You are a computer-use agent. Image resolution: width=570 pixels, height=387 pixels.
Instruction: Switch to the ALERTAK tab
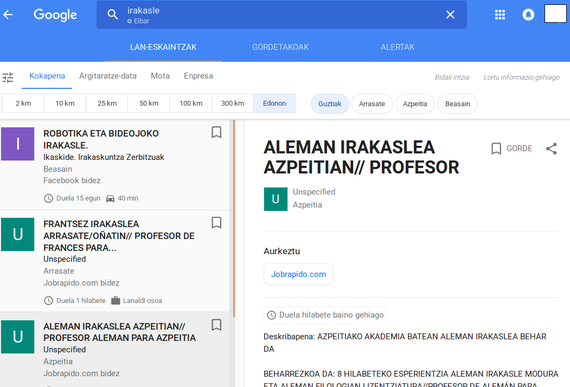tap(397, 47)
